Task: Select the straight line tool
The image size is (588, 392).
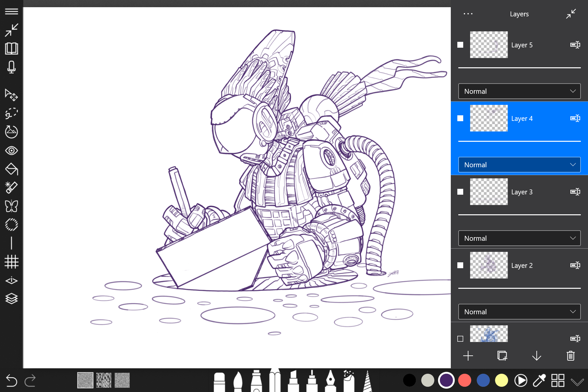Action: point(11,243)
